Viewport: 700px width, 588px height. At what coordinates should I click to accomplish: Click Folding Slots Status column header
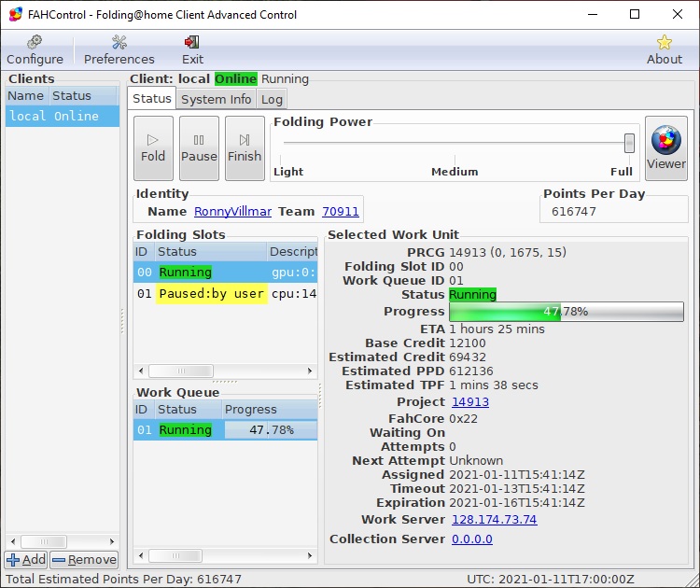(210, 251)
